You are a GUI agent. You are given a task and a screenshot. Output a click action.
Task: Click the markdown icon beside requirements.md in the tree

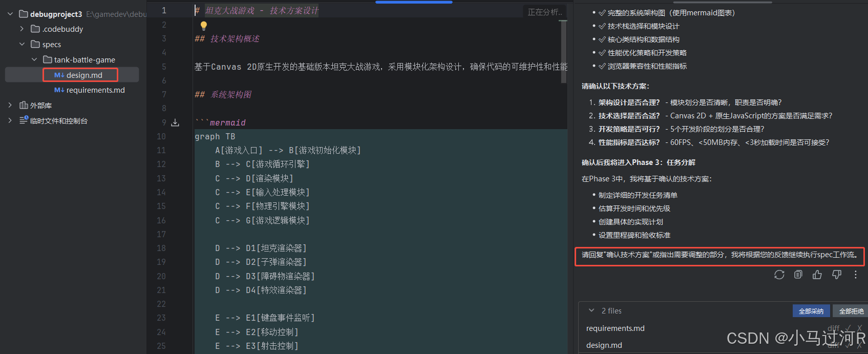[x=59, y=90]
